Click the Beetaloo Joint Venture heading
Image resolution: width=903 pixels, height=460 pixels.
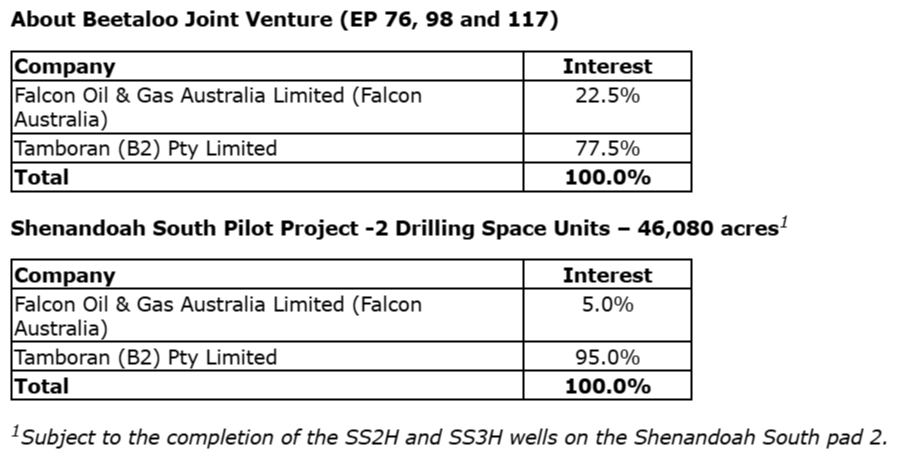click(x=284, y=20)
